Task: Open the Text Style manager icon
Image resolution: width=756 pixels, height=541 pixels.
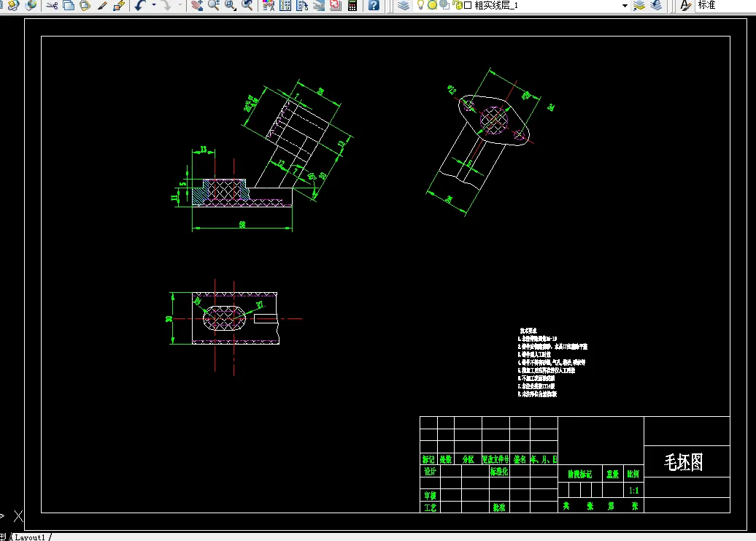Action: [686, 5]
